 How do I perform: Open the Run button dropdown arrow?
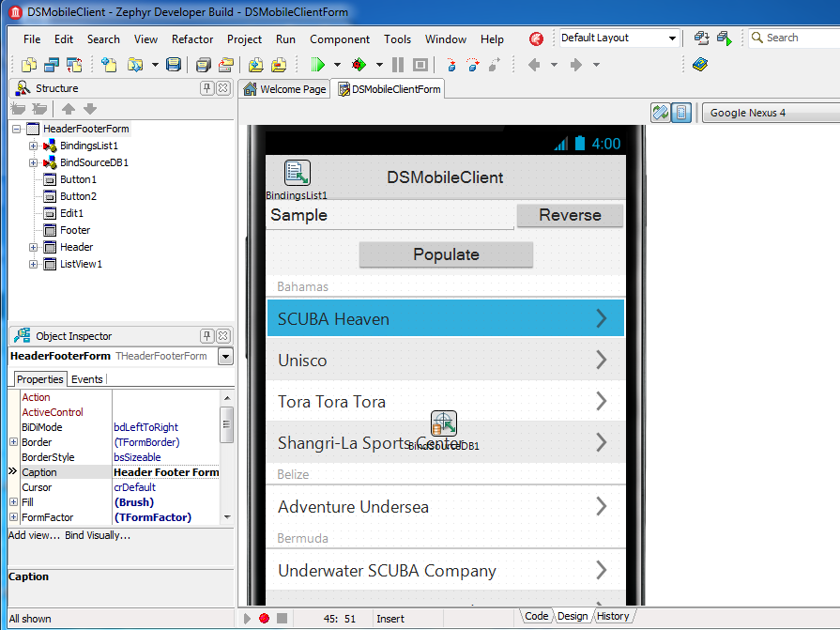337,65
